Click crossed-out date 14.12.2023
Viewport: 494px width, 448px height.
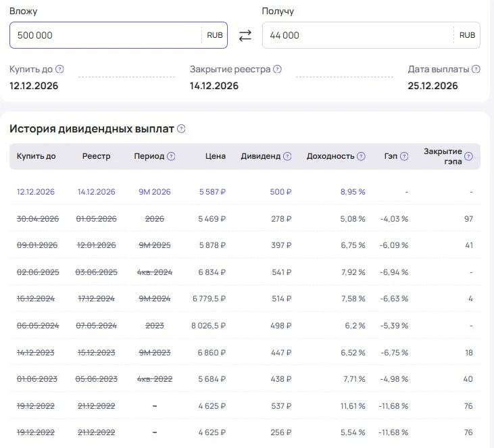tap(36, 353)
